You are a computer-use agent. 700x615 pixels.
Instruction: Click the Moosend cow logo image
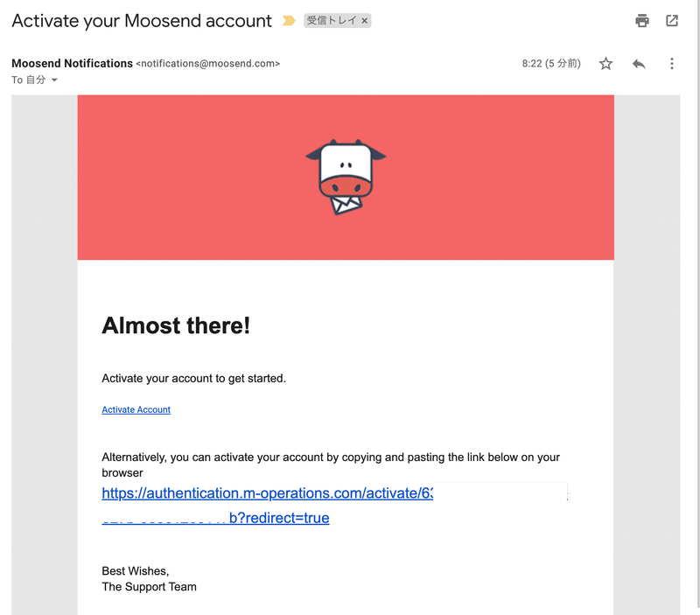click(346, 178)
